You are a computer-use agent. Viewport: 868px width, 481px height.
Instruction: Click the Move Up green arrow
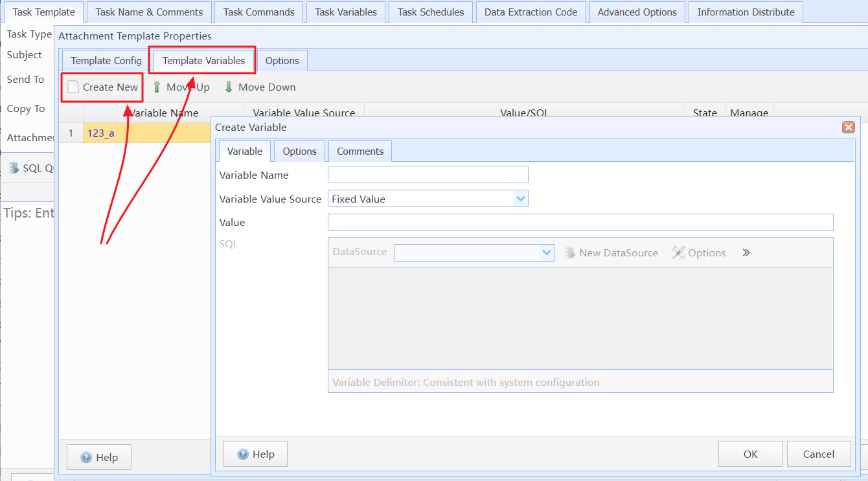point(157,87)
